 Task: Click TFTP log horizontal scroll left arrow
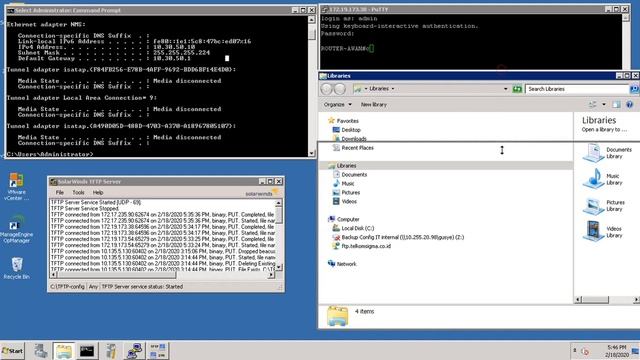pos(53,275)
